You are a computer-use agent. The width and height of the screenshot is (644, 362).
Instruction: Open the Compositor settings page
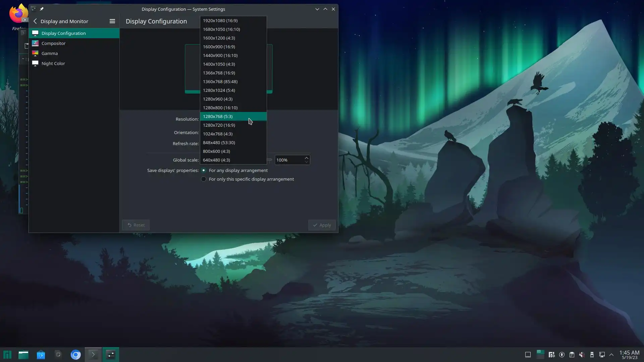[x=53, y=43]
